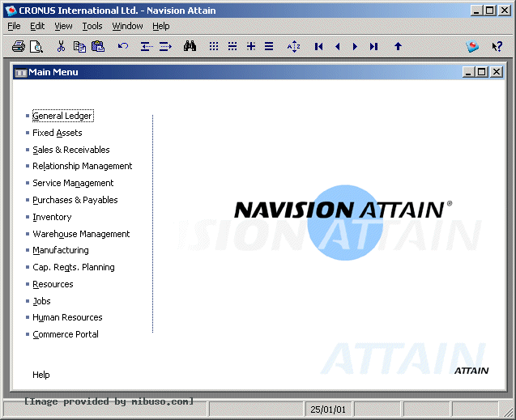516x420 pixels.
Task: Close the Navision Attain application window
Action: (505, 11)
